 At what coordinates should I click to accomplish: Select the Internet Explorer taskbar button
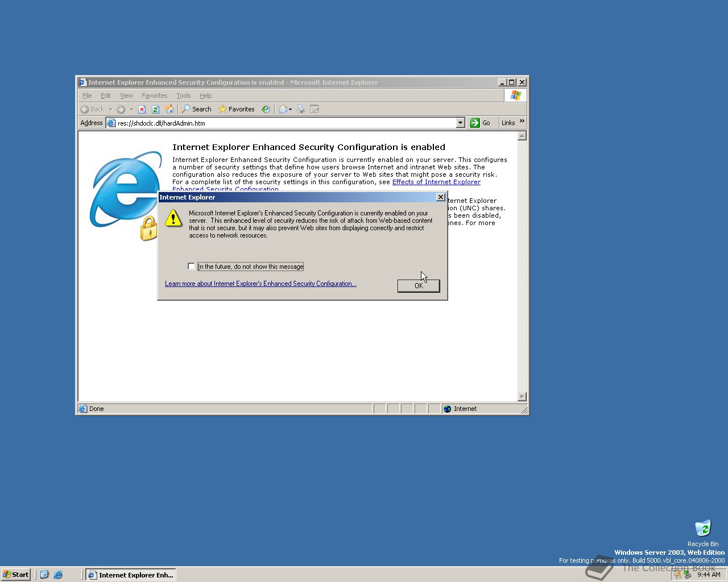pos(131,575)
